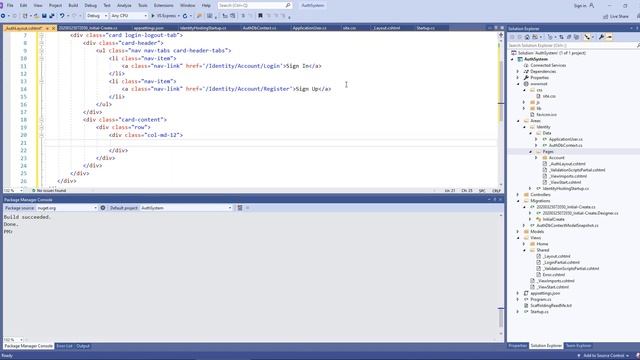Open the Any CPU platform dropdown
This screenshot has height=360, width=640.
129,16
